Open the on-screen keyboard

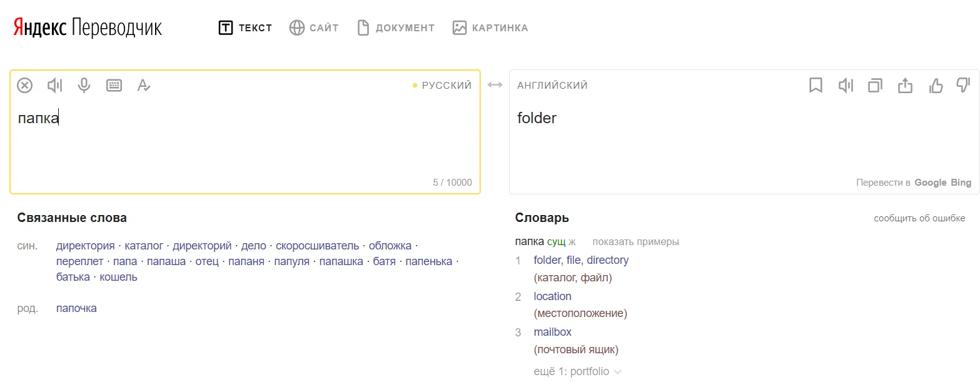coord(114,85)
